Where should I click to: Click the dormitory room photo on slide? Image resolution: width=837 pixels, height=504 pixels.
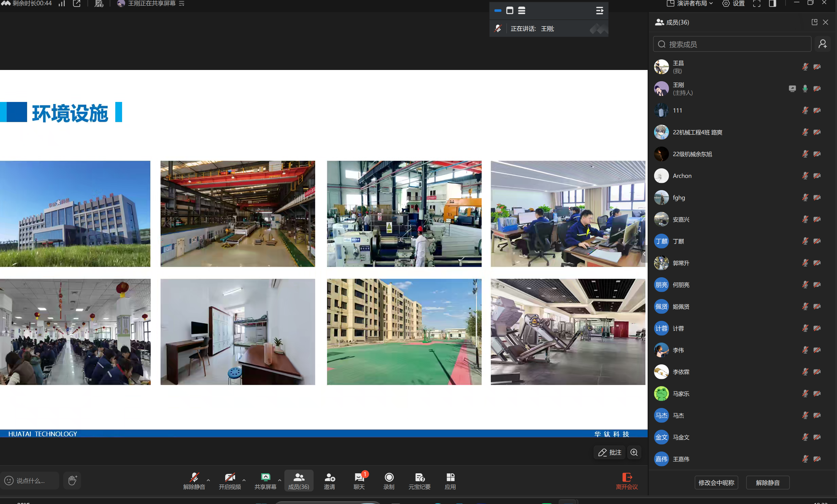click(x=238, y=332)
